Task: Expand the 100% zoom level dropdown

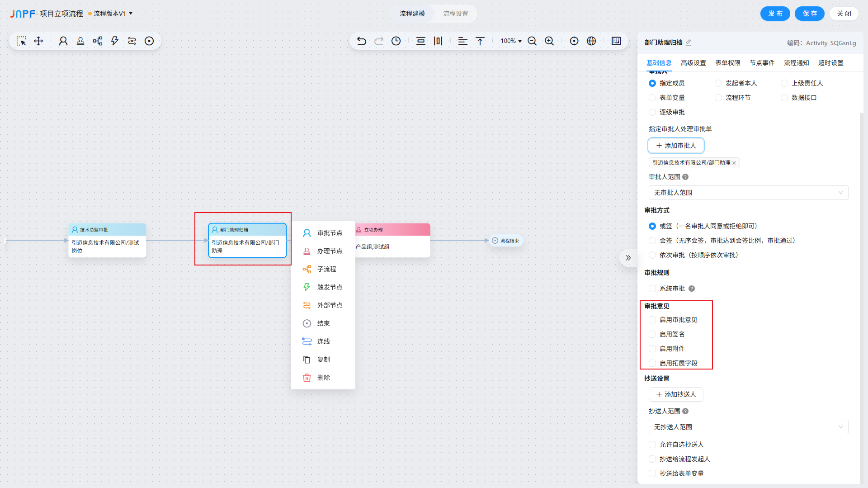Action: pos(511,41)
